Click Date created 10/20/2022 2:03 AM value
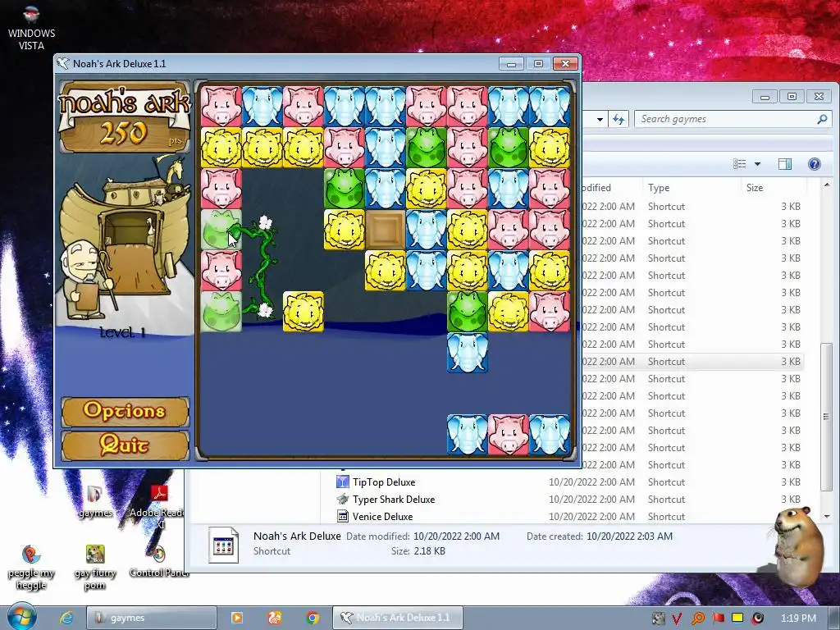Viewport: 840px width, 630px height. [629, 536]
